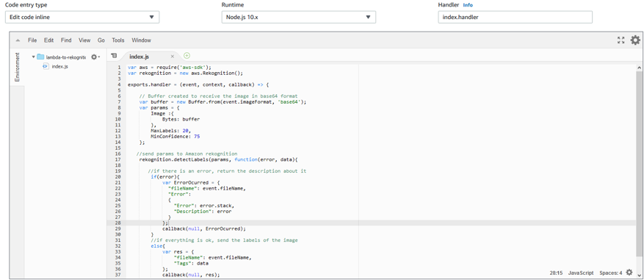Click the Buffer.from(event.imageFormat) line
This screenshot has height=280, width=644.
point(222,102)
